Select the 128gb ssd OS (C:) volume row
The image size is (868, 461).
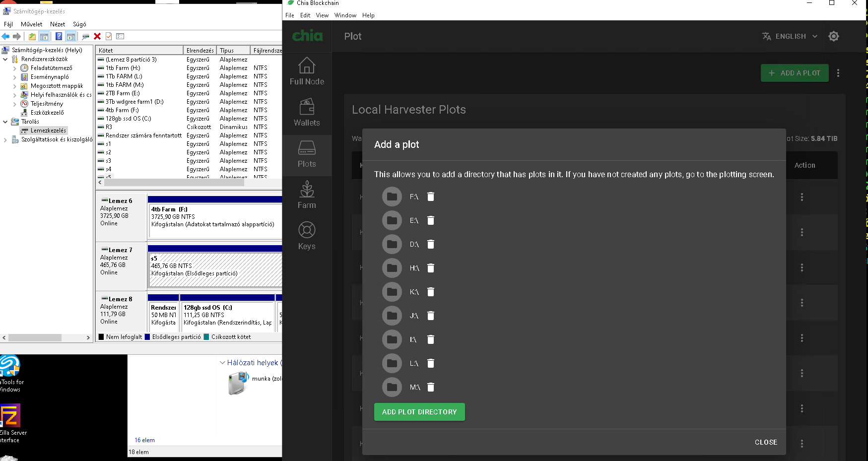(189, 119)
